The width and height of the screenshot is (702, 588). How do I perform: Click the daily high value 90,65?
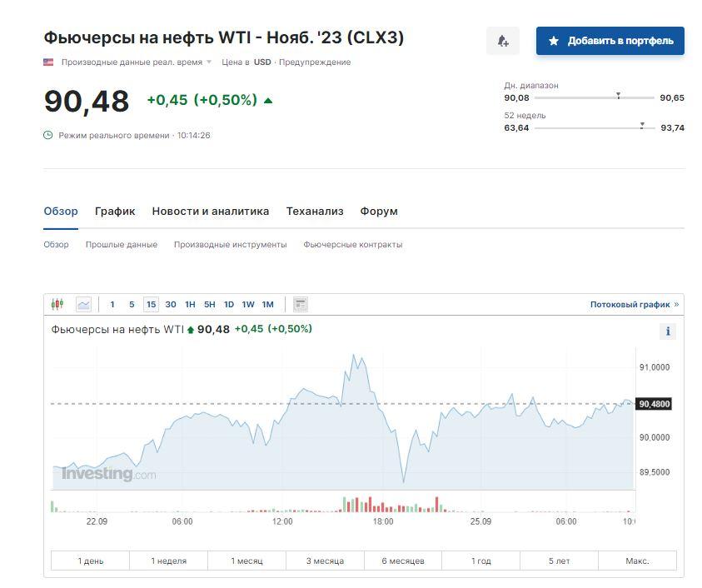672,97
